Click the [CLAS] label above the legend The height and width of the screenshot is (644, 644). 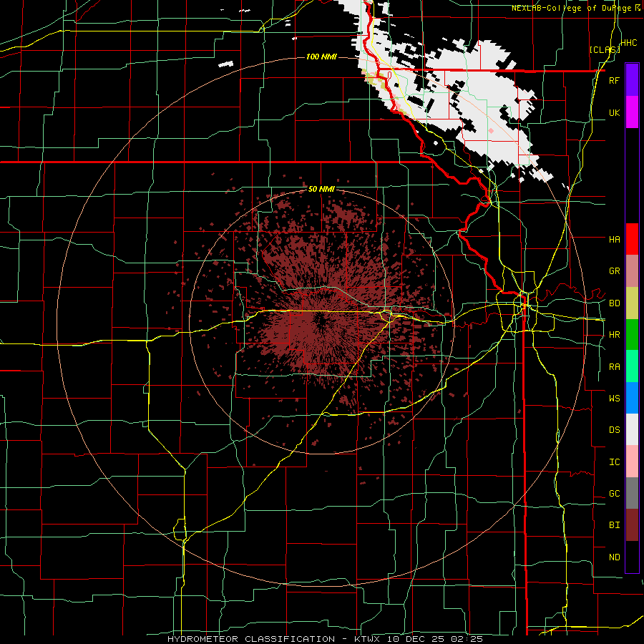pos(605,49)
